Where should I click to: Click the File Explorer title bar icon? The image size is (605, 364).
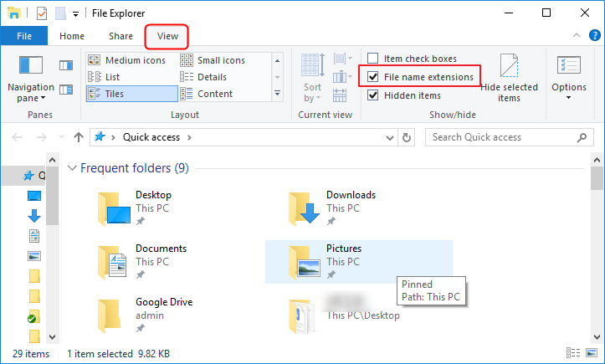(x=14, y=13)
